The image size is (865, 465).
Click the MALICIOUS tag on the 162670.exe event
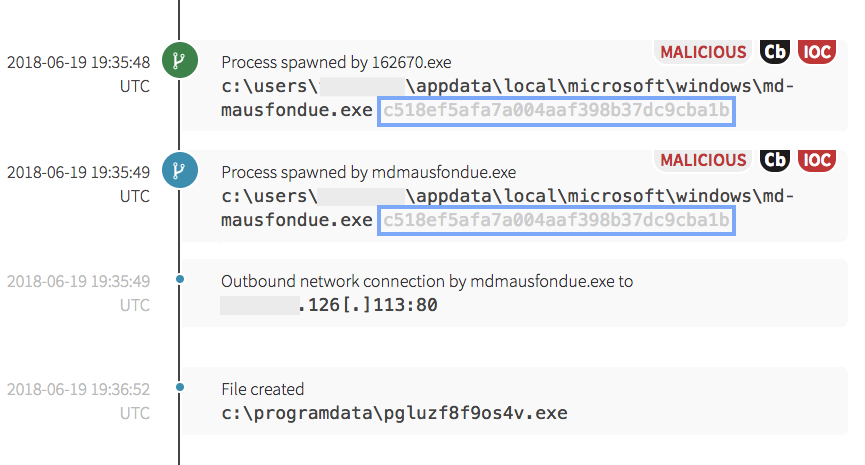tap(703, 52)
